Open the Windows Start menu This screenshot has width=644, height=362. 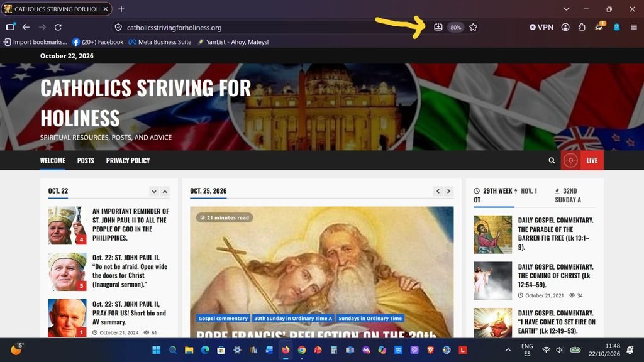tap(157, 350)
